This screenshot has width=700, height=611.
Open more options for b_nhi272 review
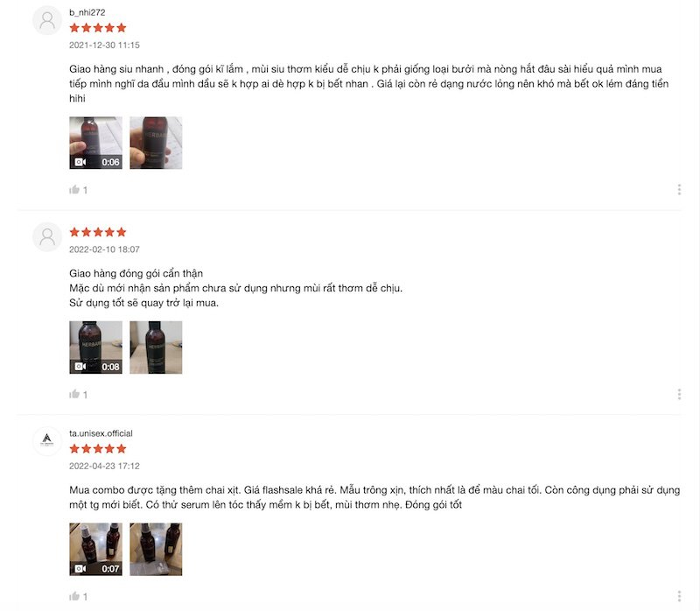point(679,190)
